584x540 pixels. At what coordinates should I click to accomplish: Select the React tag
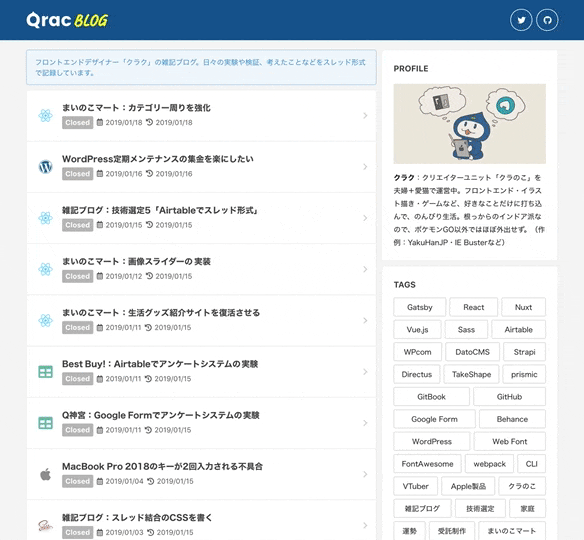473,307
